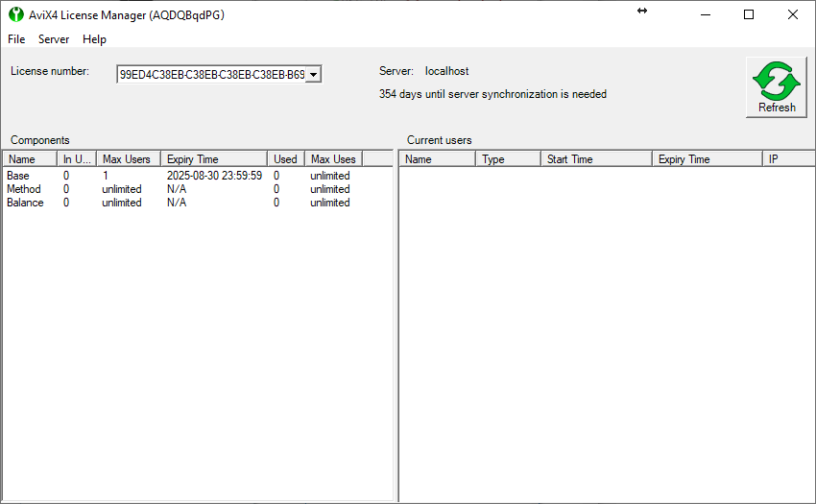Select the Balance component row
Screen dimensions: 816x504
(25, 203)
